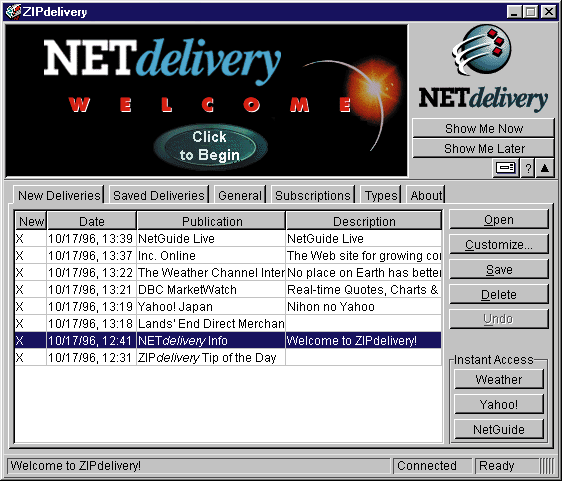Viewport: 562px width, 481px height.
Task: Click the small card icon button
Action: pos(505,168)
